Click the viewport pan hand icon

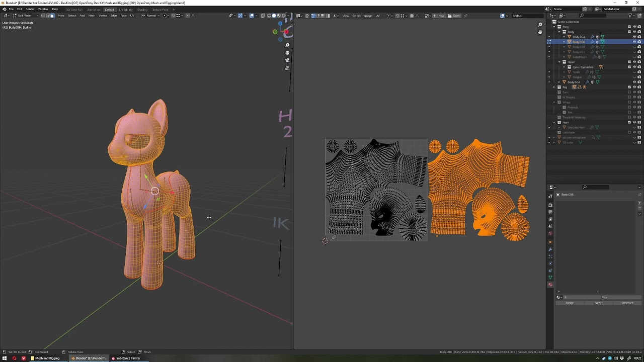(287, 53)
